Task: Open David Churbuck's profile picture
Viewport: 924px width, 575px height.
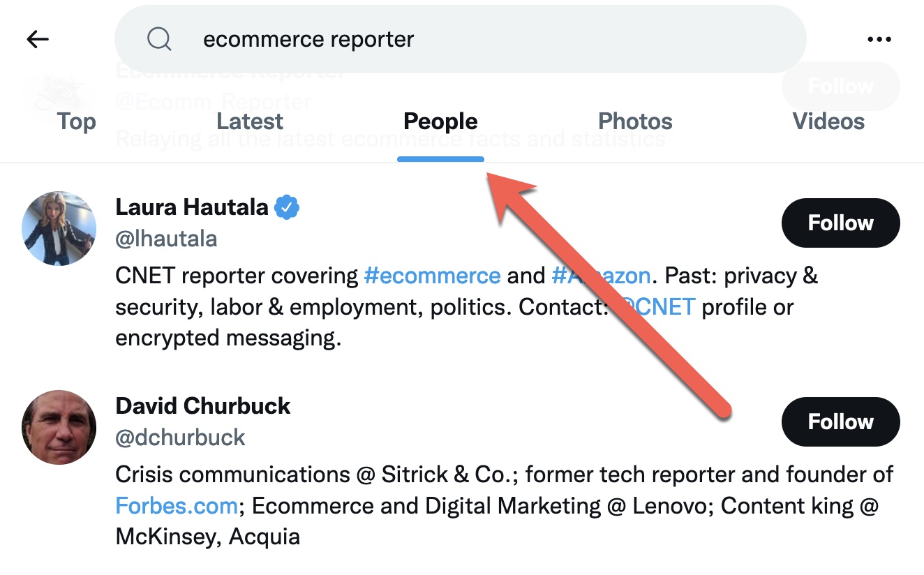Action: [x=59, y=427]
